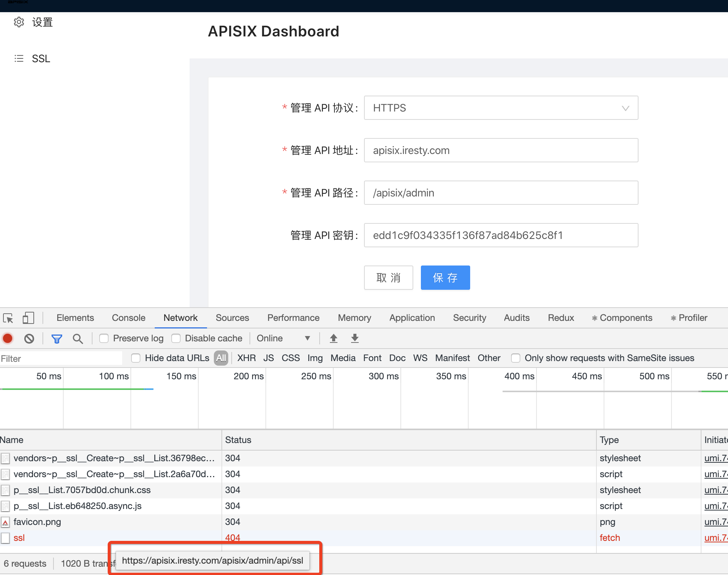The image size is (728, 575).
Task: Sort by the Type column header
Action: click(648, 440)
